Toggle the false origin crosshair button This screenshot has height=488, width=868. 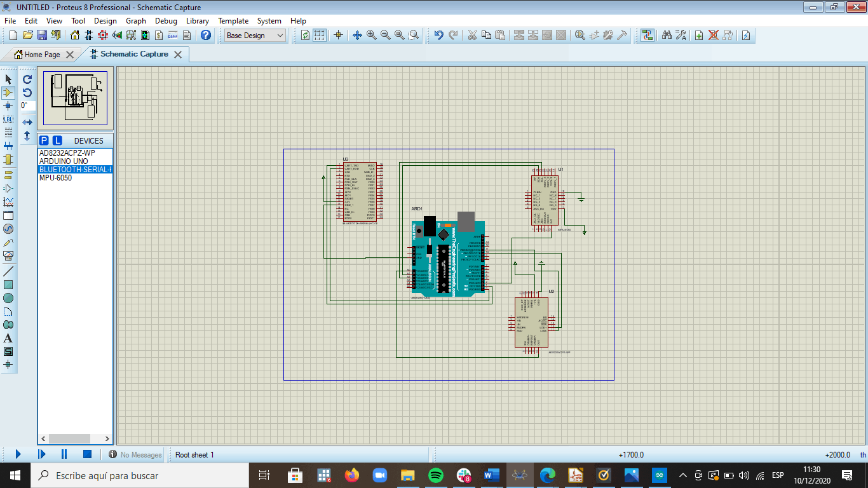[x=338, y=36]
